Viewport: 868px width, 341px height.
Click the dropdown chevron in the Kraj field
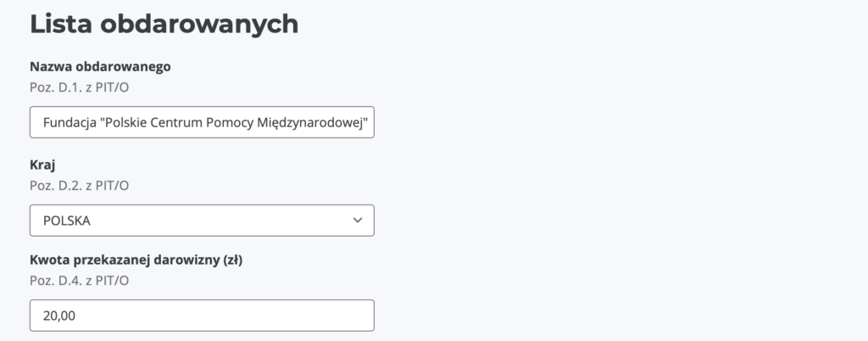point(357,221)
